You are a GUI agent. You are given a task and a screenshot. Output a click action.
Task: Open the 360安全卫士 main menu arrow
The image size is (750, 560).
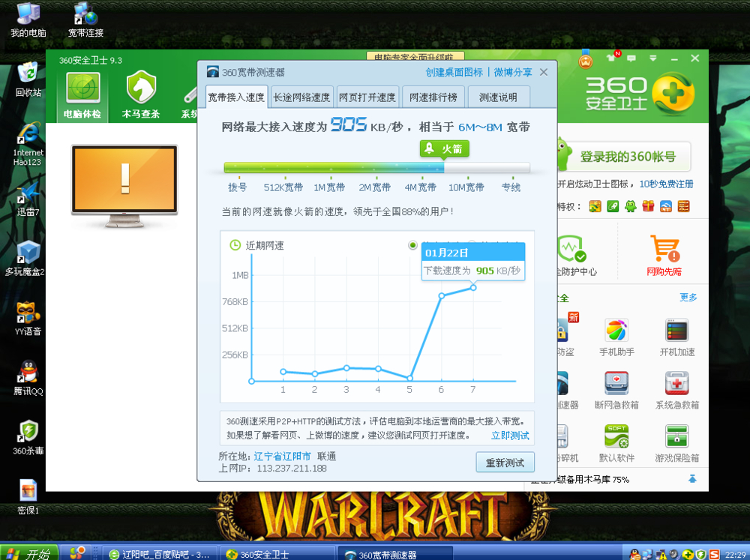[x=653, y=58]
